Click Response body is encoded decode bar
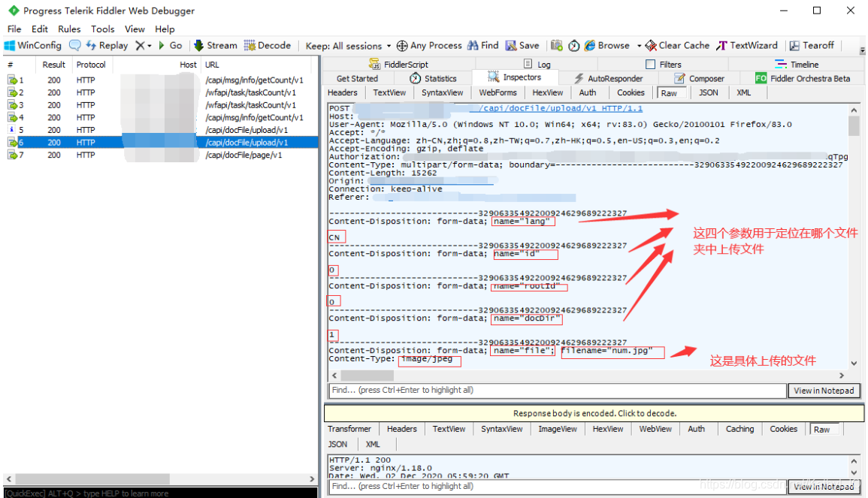The image size is (868, 498). click(x=594, y=413)
